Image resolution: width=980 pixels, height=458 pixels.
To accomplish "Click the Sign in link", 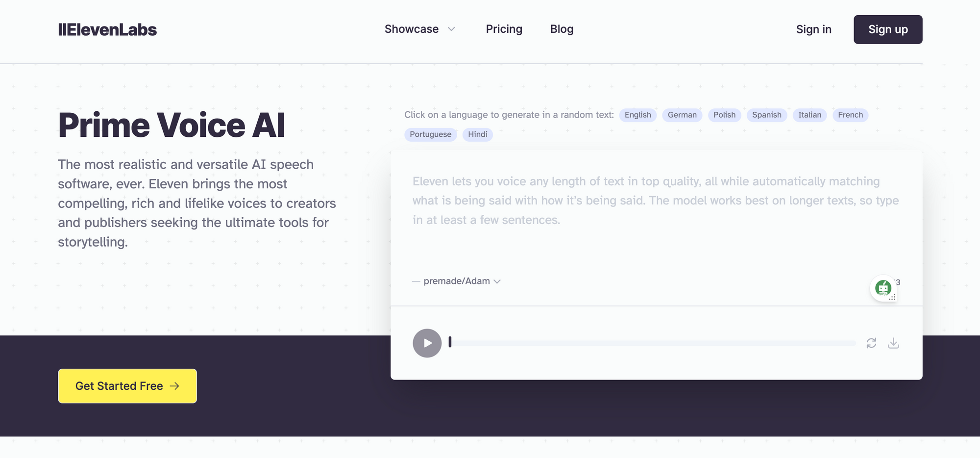I will click(813, 29).
